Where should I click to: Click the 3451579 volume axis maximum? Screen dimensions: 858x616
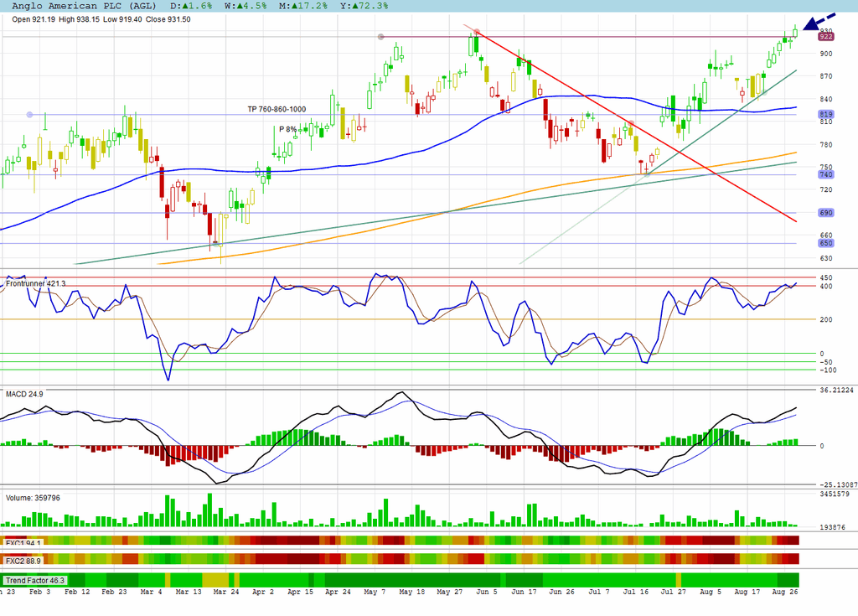(835, 494)
